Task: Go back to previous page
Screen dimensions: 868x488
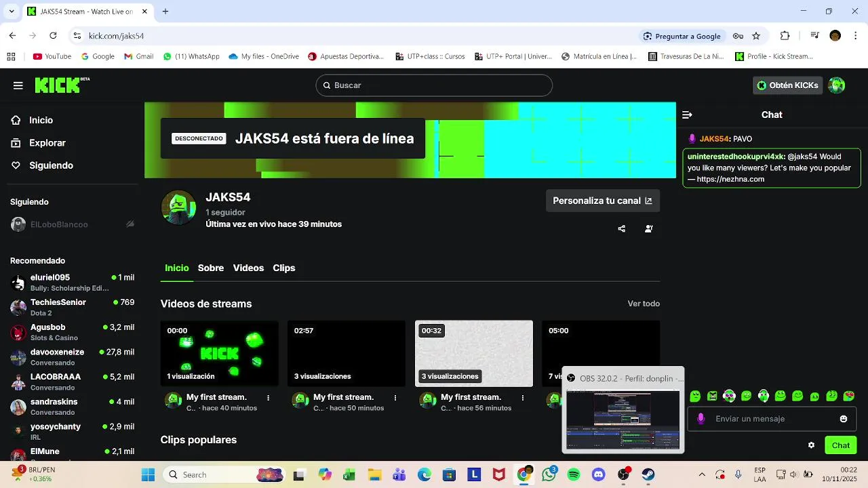Action: [12, 36]
